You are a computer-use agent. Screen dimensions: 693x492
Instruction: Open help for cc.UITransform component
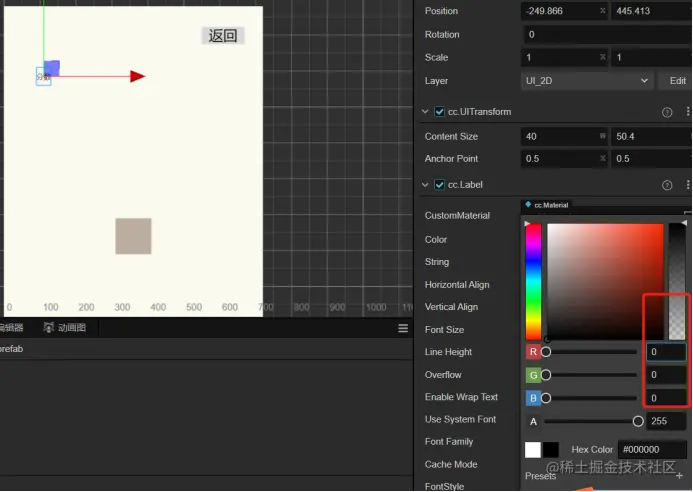click(667, 112)
